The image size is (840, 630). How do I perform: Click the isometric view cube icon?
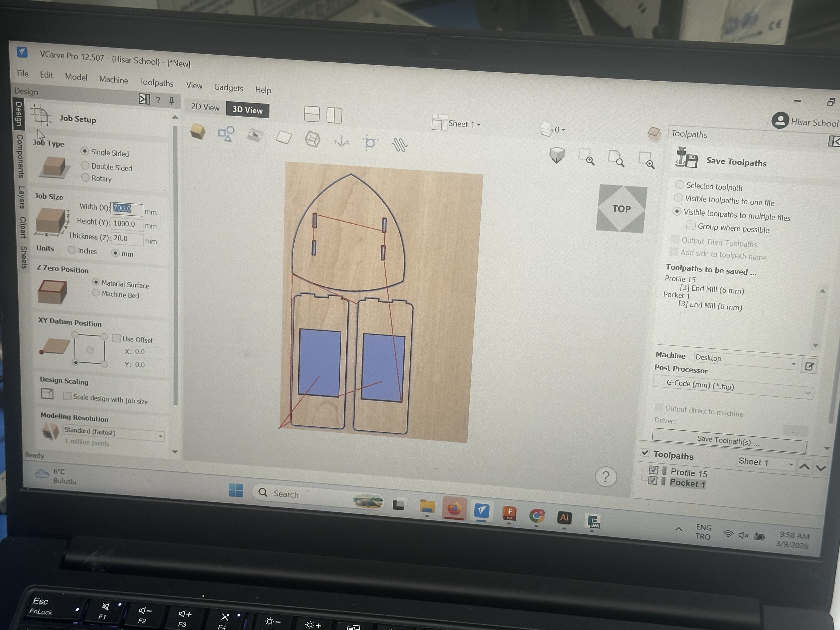pyautogui.click(x=557, y=155)
